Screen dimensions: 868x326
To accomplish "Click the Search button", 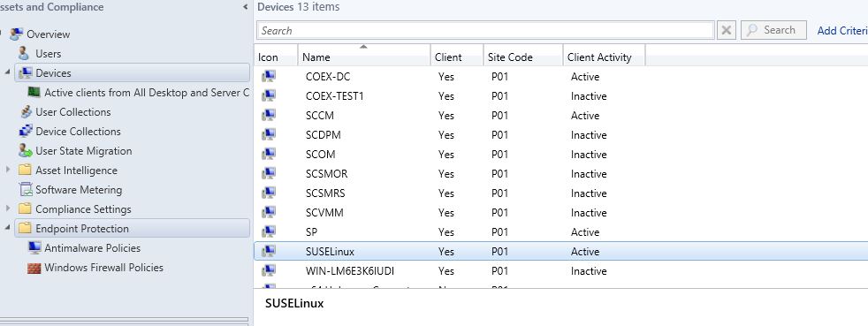I will [x=773, y=30].
